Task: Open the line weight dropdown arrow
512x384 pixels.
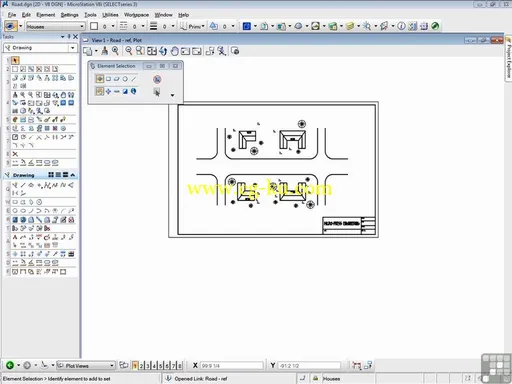Action: (x=173, y=26)
